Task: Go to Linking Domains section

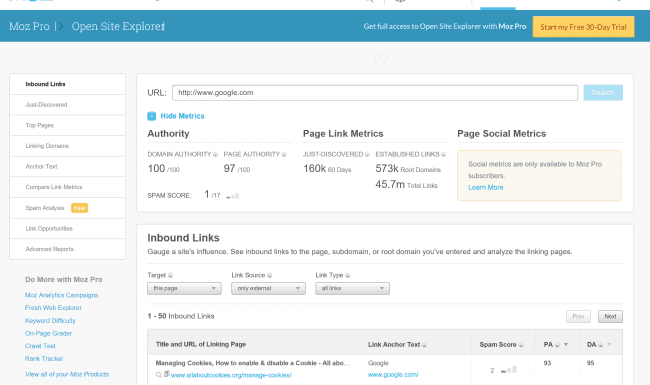Action: [68, 146]
